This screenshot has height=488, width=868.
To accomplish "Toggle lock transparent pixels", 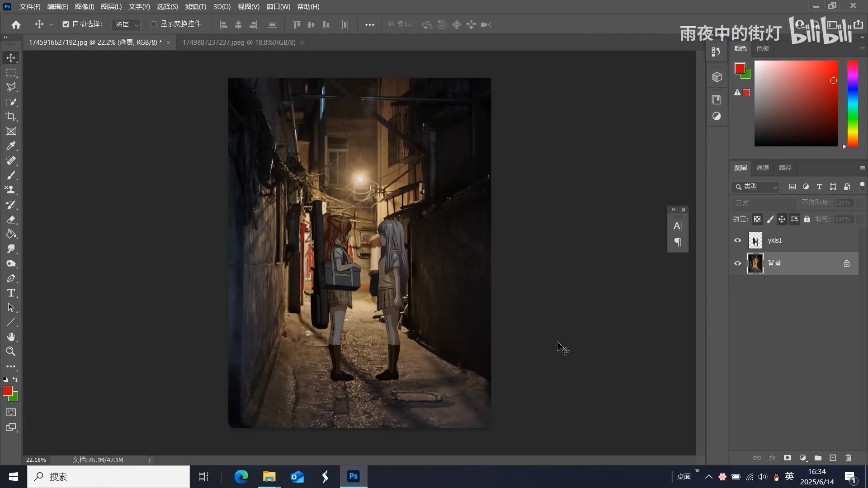I will tap(757, 219).
